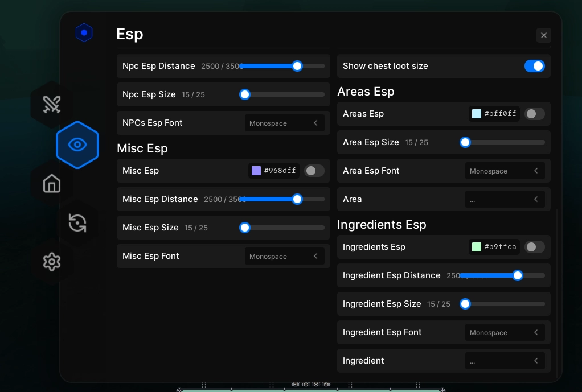Select the eye Esp sidebar icon
The image size is (582, 392).
[77, 145]
